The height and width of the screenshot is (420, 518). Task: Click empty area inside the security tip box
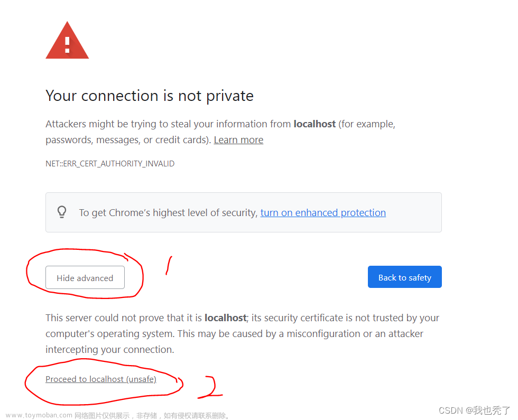pos(413,212)
